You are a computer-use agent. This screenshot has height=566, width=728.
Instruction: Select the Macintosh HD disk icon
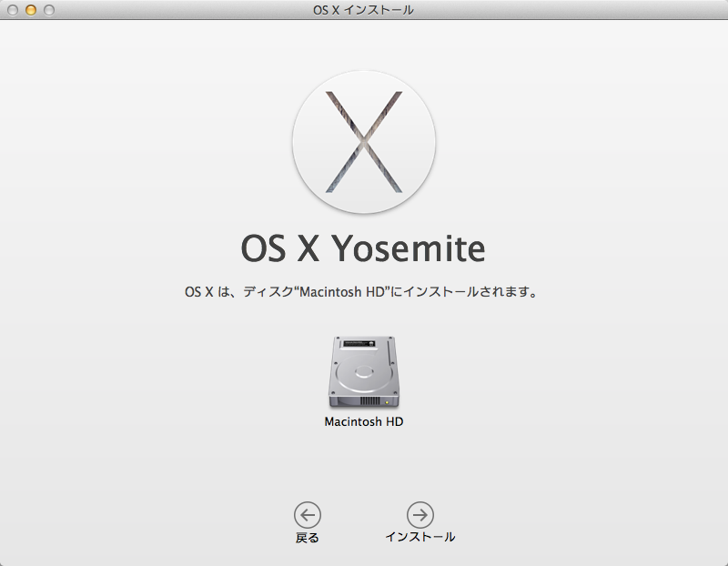click(x=364, y=373)
